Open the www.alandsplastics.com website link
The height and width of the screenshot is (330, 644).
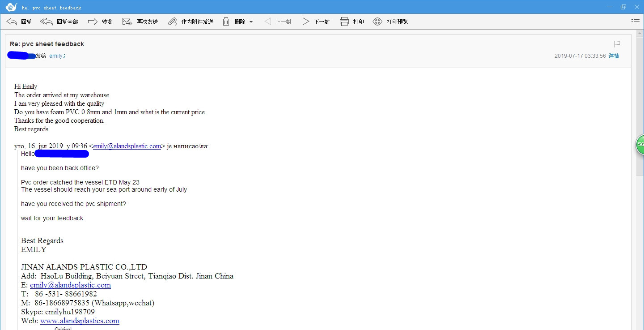point(80,321)
